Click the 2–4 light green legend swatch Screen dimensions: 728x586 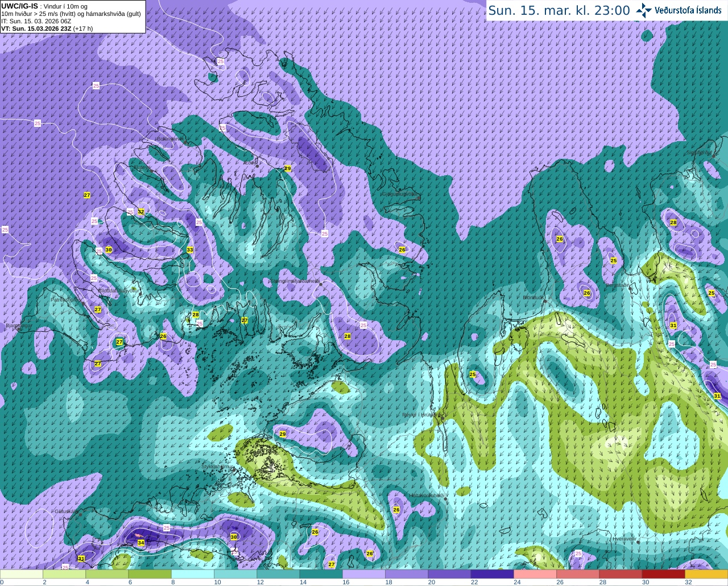64,574
